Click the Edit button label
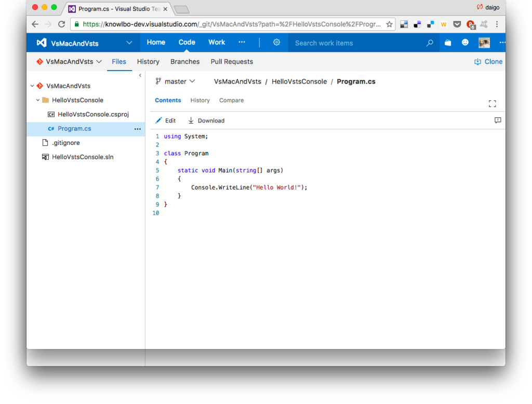Viewport: 532px width, 404px height. tap(170, 121)
